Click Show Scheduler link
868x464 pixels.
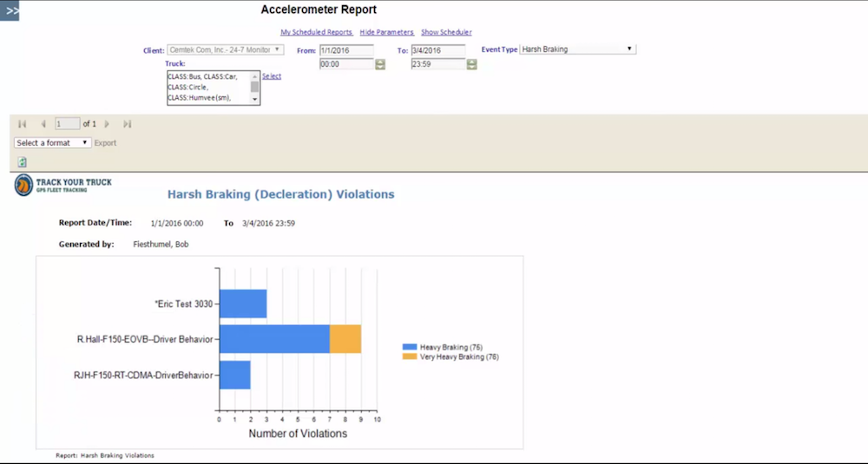click(446, 32)
